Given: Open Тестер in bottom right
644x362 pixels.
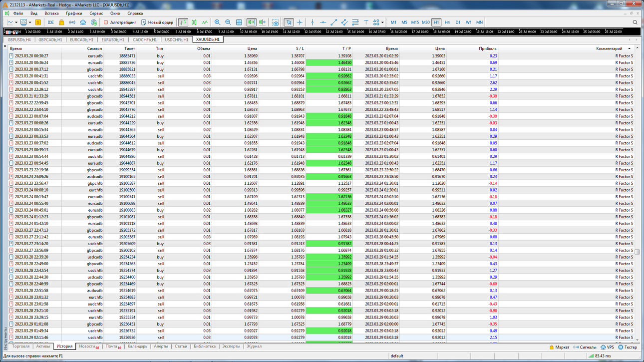Looking at the screenshot, I should [628, 347].
